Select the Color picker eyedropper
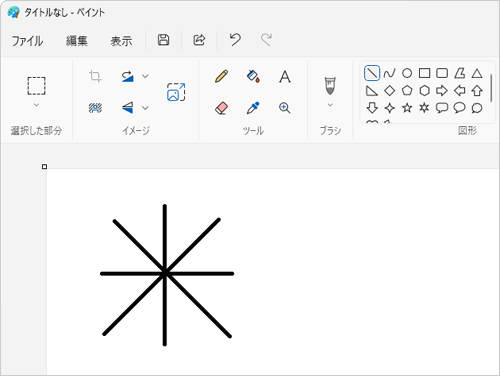 tap(253, 108)
